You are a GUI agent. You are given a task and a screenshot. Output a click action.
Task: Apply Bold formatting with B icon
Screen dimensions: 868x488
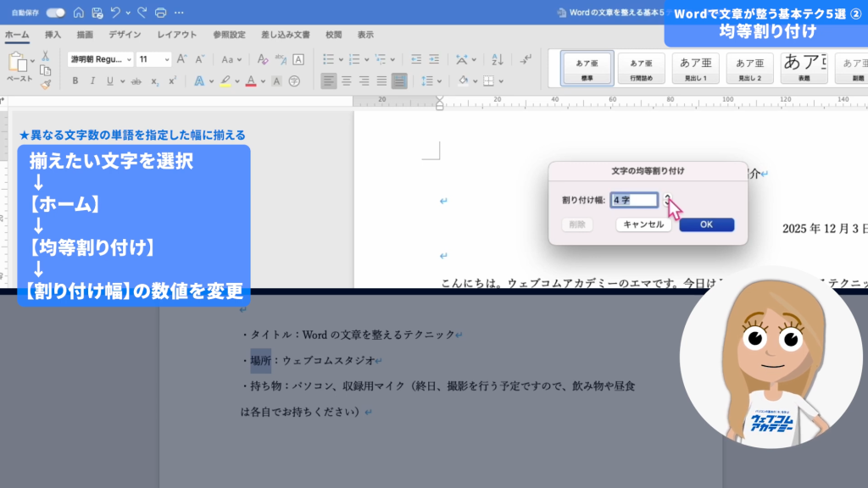[x=75, y=81]
